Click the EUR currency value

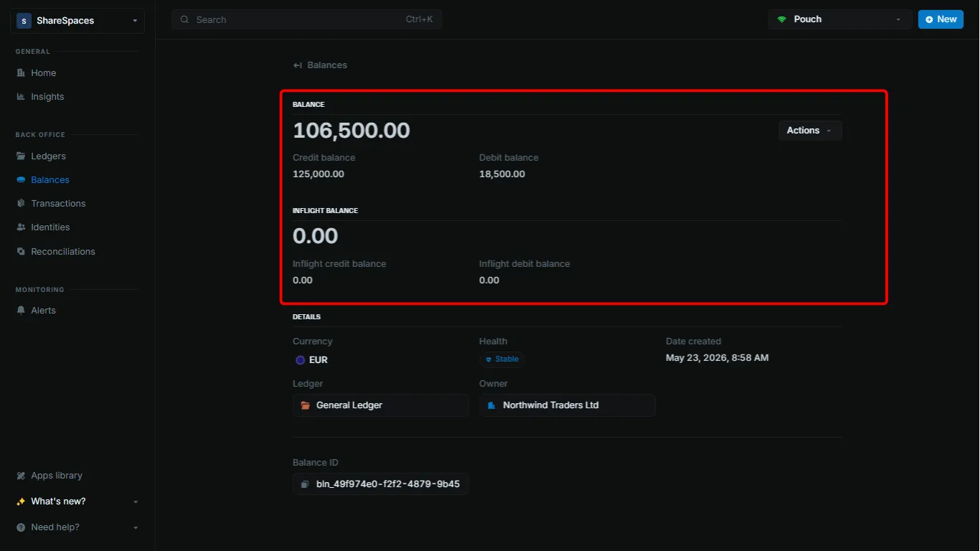coord(319,360)
